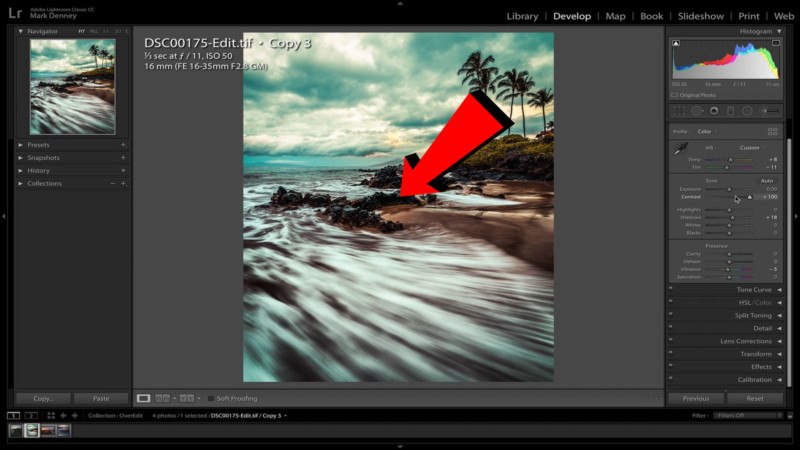Screen dimensions: 800x450
Task: Select the Crop Overlay tool
Action: (678, 110)
